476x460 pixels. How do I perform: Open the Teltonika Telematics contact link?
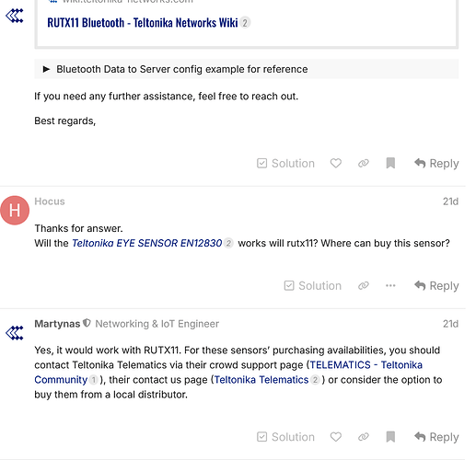pyautogui.click(x=261, y=380)
